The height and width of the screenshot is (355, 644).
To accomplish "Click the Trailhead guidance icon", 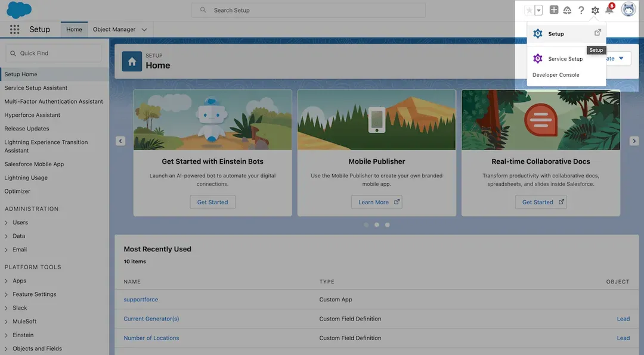I will pos(567,10).
